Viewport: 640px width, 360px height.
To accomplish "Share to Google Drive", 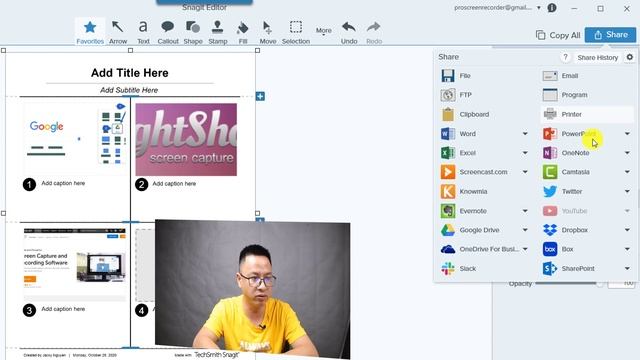I will (471, 230).
